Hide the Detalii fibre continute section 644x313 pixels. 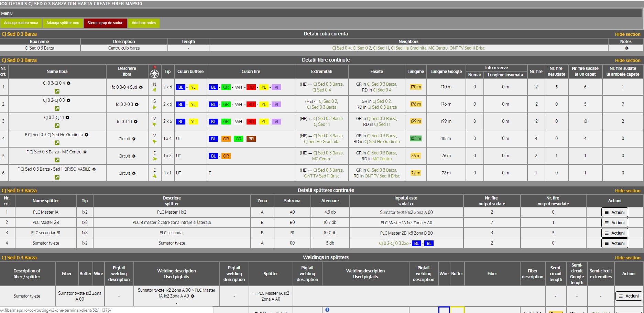click(x=627, y=60)
